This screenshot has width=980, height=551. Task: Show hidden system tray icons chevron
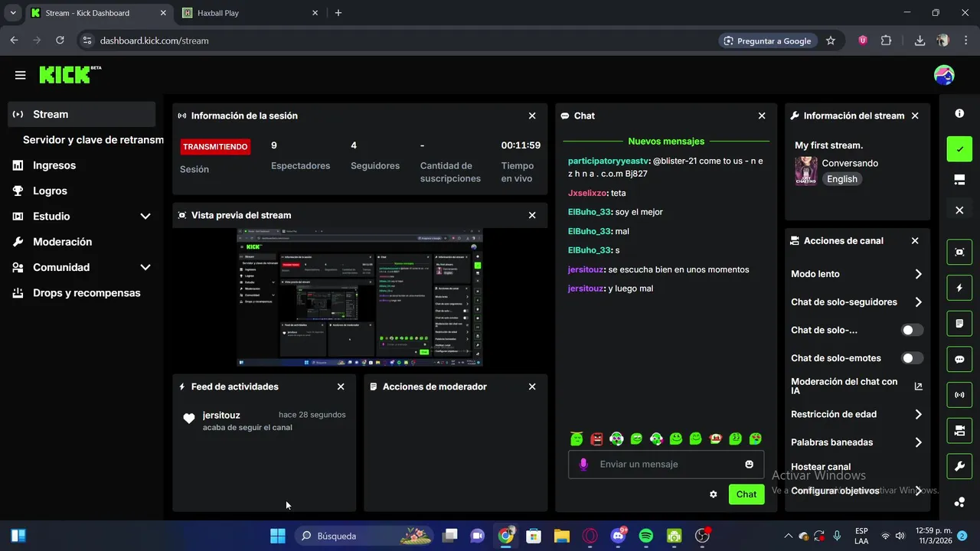pyautogui.click(x=788, y=536)
